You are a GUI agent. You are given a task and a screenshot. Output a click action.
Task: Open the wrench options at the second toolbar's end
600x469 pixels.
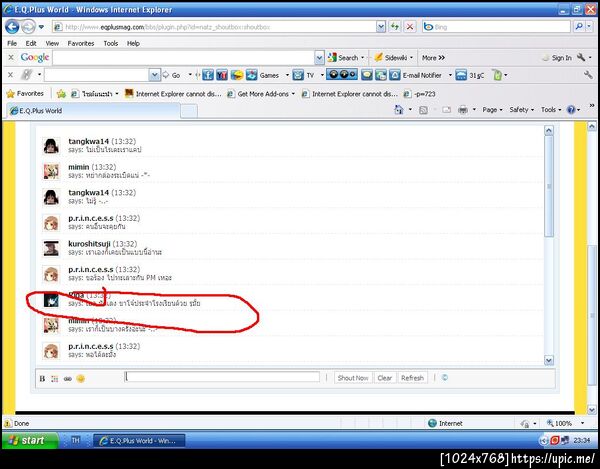coord(588,75)
